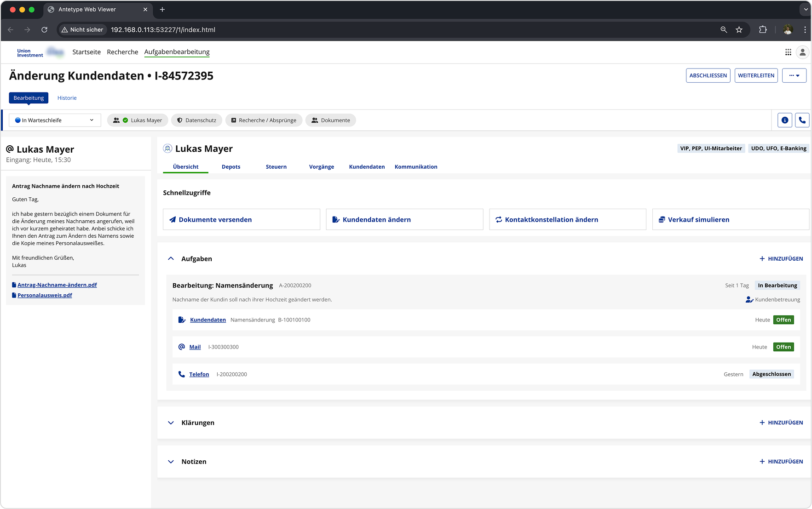Screen dimensions: 812x509
Task: Click the info icon button
Action: (x=785, y=120)
